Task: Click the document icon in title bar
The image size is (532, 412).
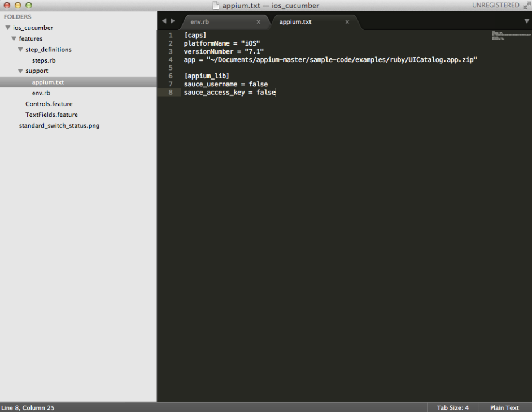Action: coord(215,5)
